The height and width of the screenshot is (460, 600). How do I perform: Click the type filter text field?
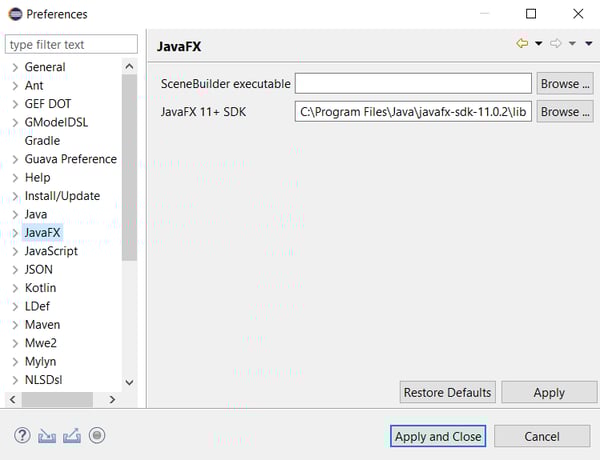click(71, 44)
